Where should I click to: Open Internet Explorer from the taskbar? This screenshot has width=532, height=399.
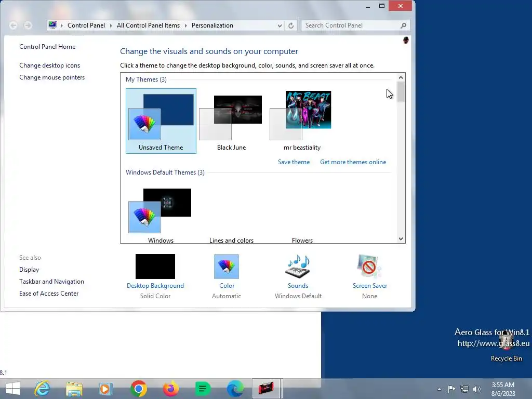click(42, 389)
